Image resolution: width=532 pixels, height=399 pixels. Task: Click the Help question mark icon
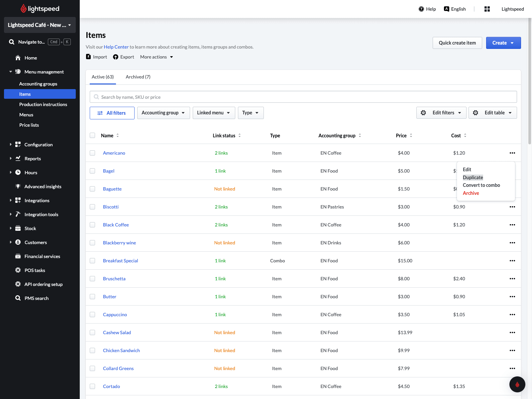421,9
